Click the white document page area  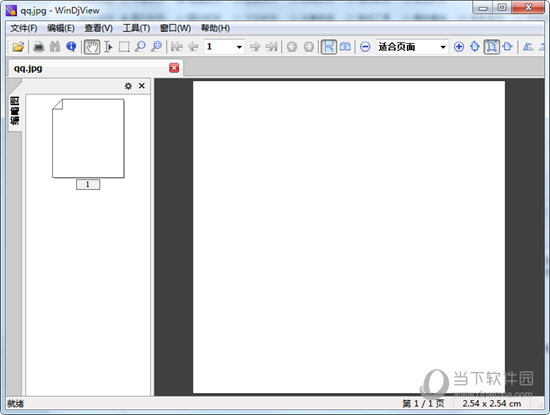pos(349,237)
